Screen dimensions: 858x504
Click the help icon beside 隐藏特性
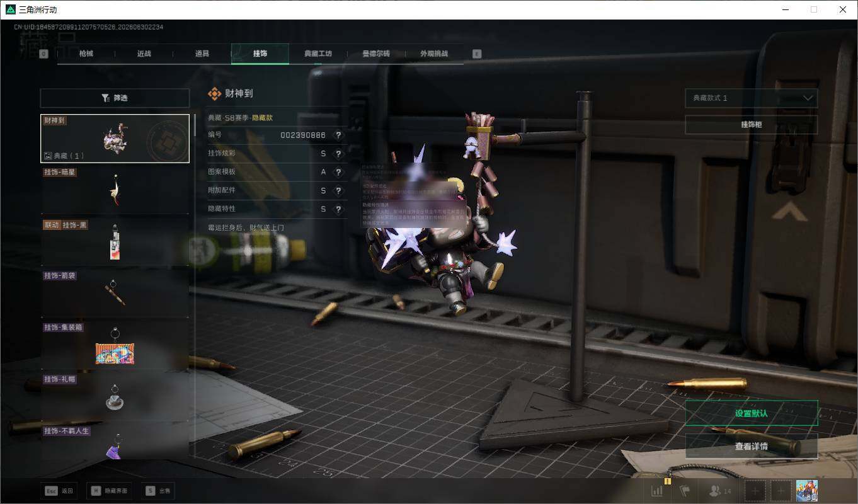(338, 209)
